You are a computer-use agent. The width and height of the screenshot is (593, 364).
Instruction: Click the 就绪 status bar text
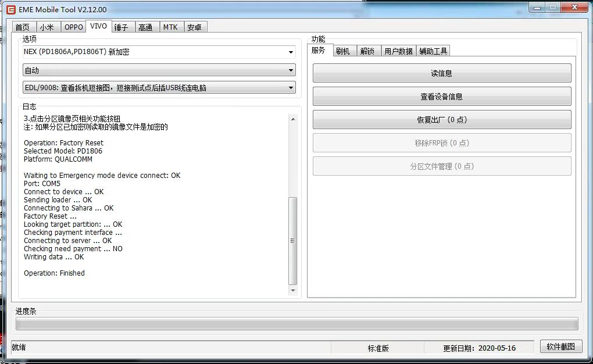click(19, 347)
